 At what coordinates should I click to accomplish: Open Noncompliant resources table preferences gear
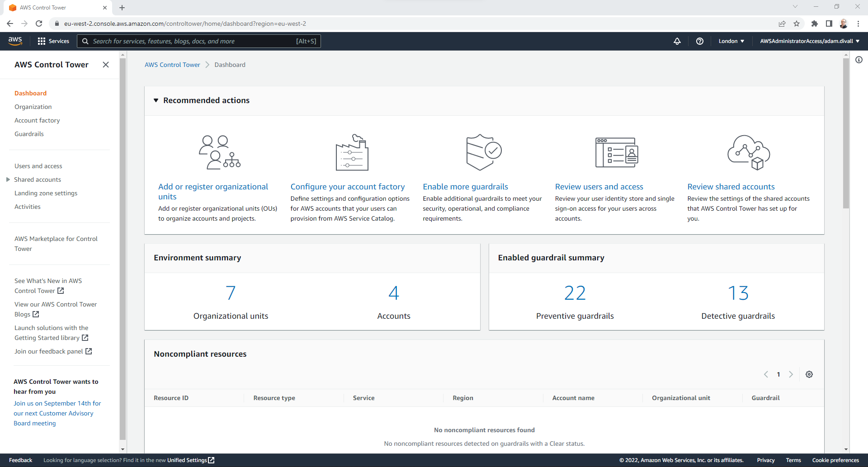tap(809, 374)
